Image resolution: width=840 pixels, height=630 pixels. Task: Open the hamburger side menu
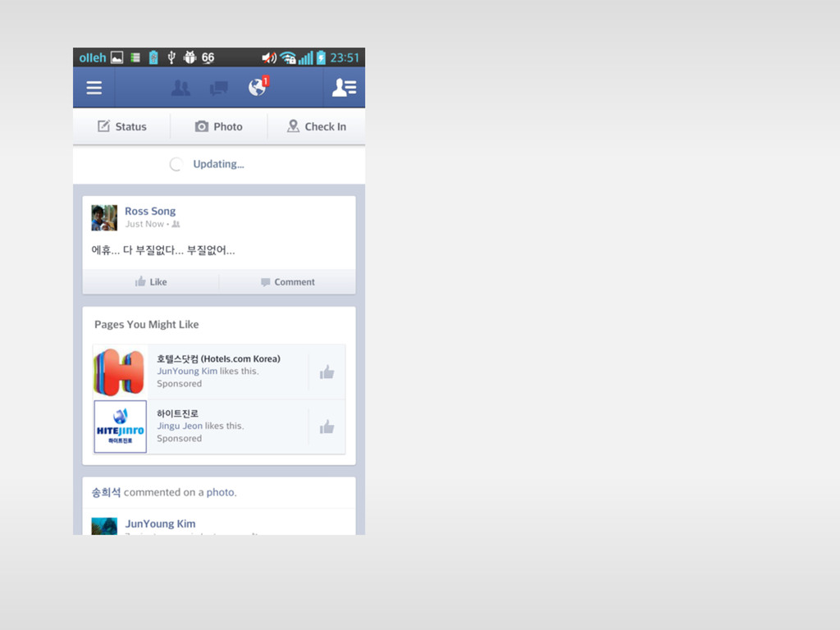94,88
